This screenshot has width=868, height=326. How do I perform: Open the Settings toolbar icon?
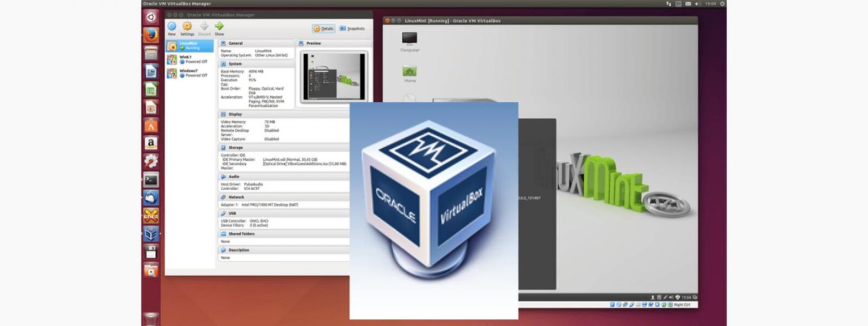tap(188, 27)
